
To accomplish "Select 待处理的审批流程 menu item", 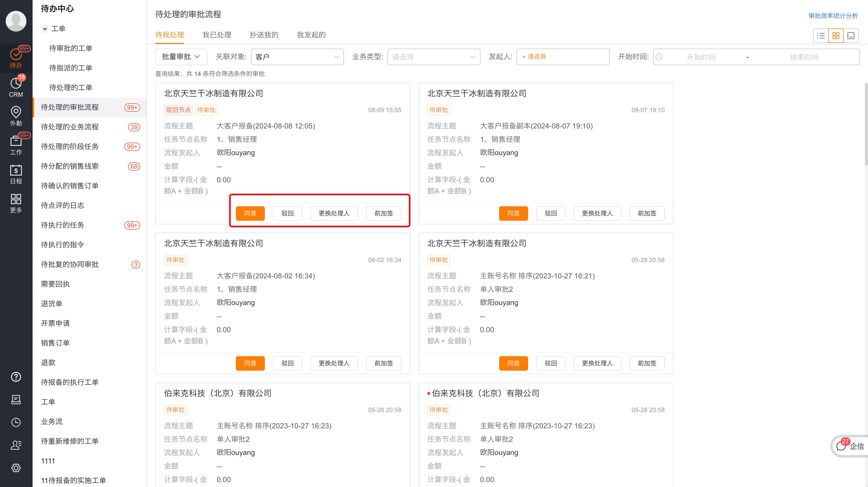I will [89, 107].
